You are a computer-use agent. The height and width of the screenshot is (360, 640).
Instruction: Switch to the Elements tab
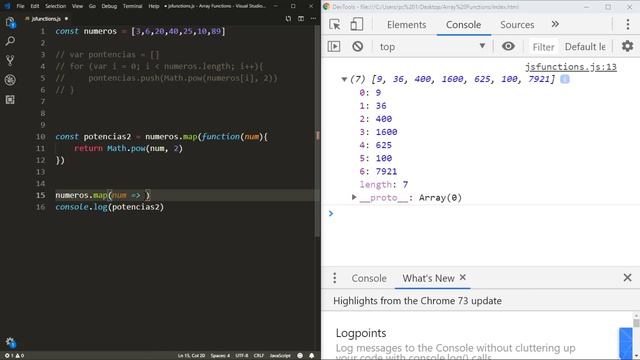pos(406,25)
